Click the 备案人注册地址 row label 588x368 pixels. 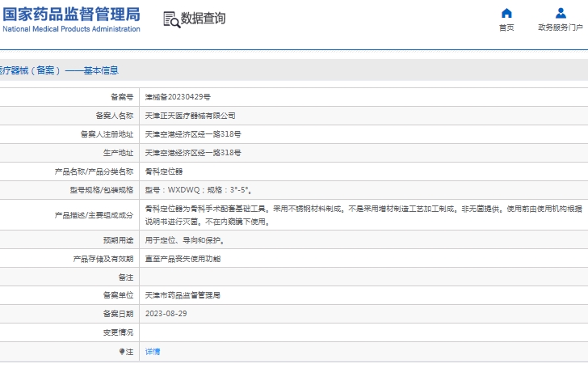coord(107,134)
